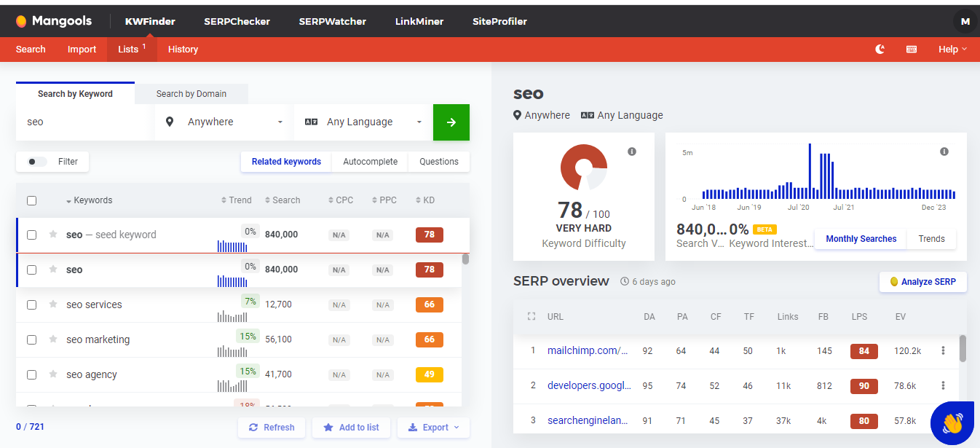
Task: Open the Export dropdown menu
Action: coord(433,428)
